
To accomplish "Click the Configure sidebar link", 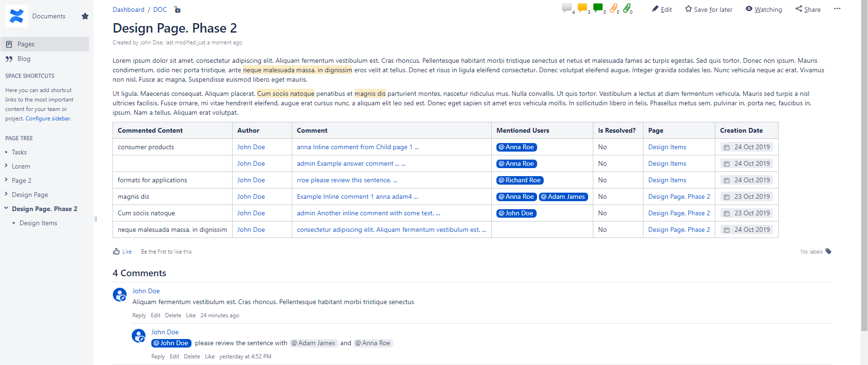I will click(x=48, y=119).
